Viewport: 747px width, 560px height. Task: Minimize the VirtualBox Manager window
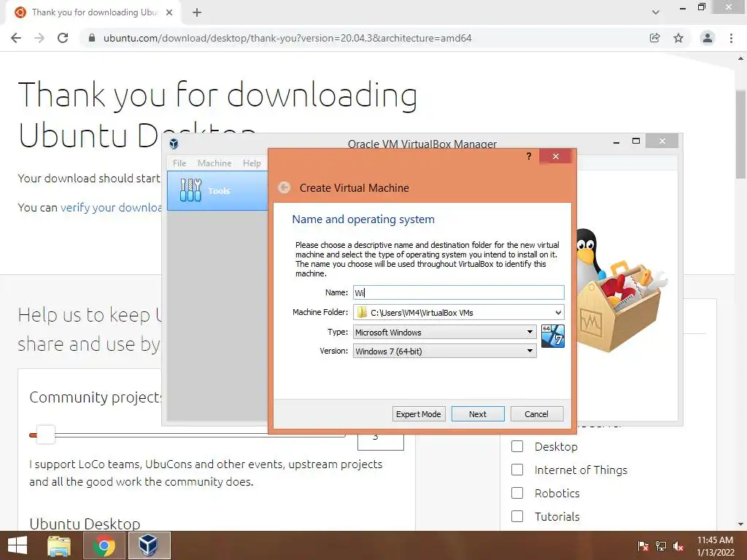pyautogui.click(x=616, y=141)
